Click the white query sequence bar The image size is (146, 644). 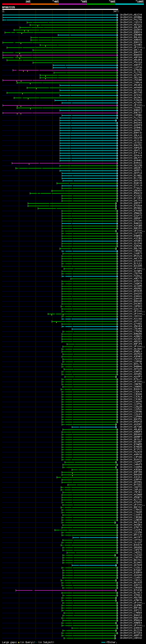tap(60, 9)
